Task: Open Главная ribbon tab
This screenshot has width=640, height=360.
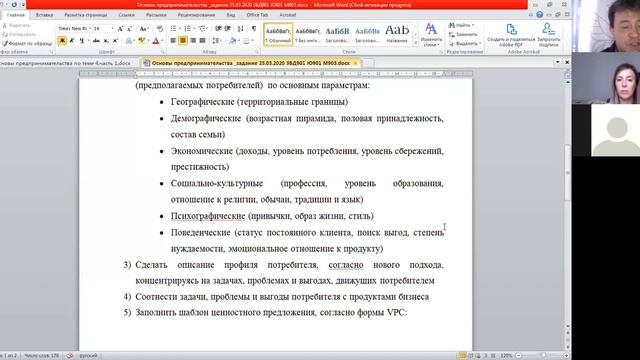Action: (16, 15)
